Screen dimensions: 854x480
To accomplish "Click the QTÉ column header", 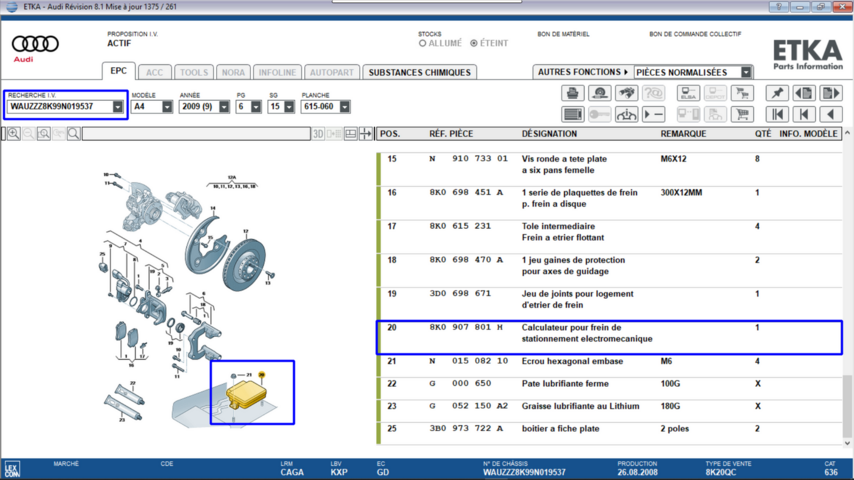I will pos(762,133).
